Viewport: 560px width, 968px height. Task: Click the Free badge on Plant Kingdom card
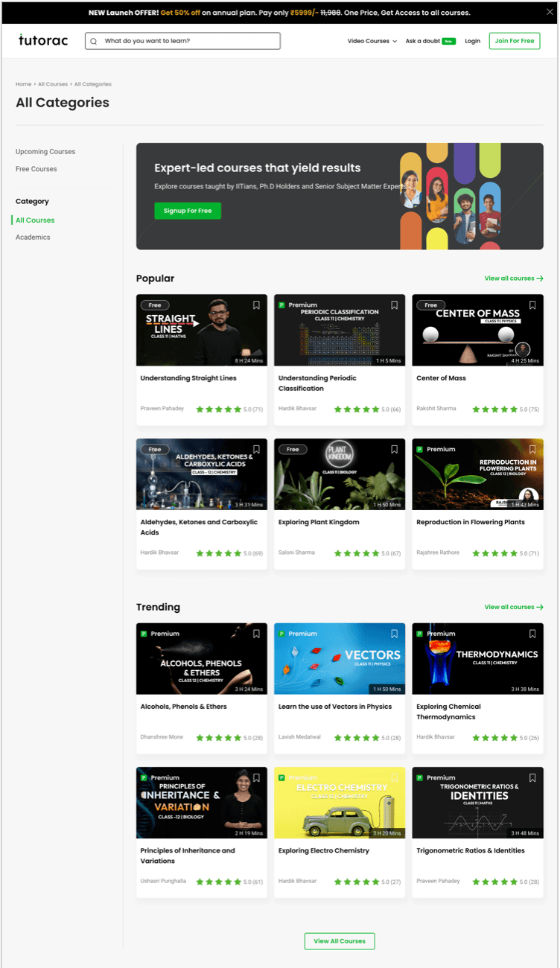coord(293,450)
